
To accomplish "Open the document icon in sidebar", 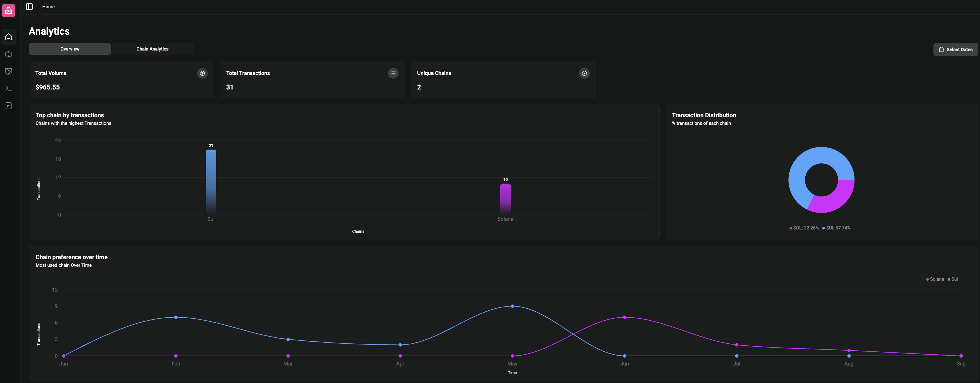I will point(8,106).
